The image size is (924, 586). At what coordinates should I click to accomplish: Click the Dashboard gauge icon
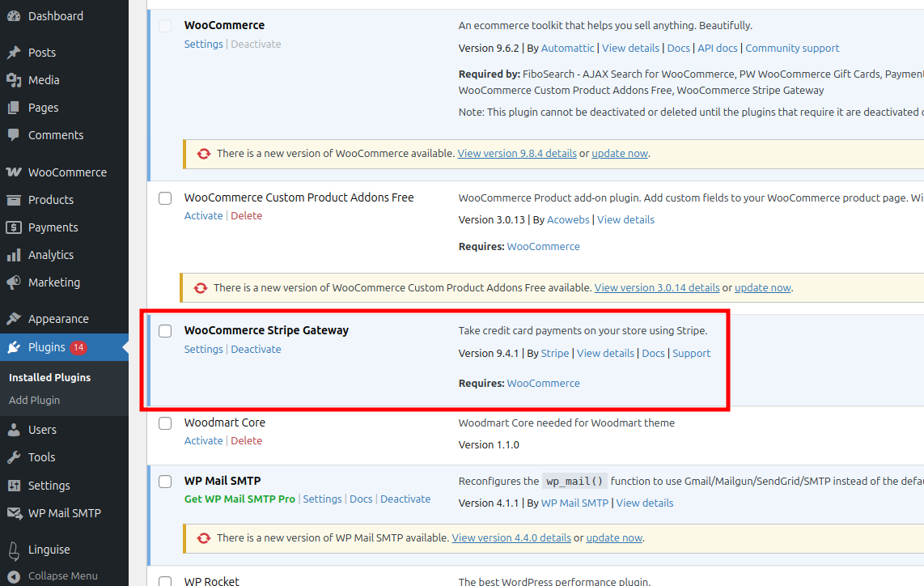click(14, 16)
